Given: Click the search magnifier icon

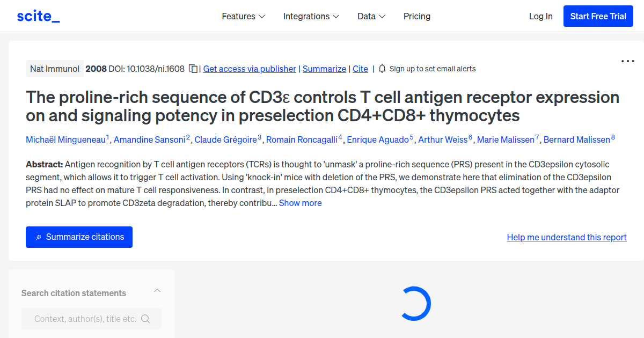Looking at the screenshot, I should pos(145,319).
